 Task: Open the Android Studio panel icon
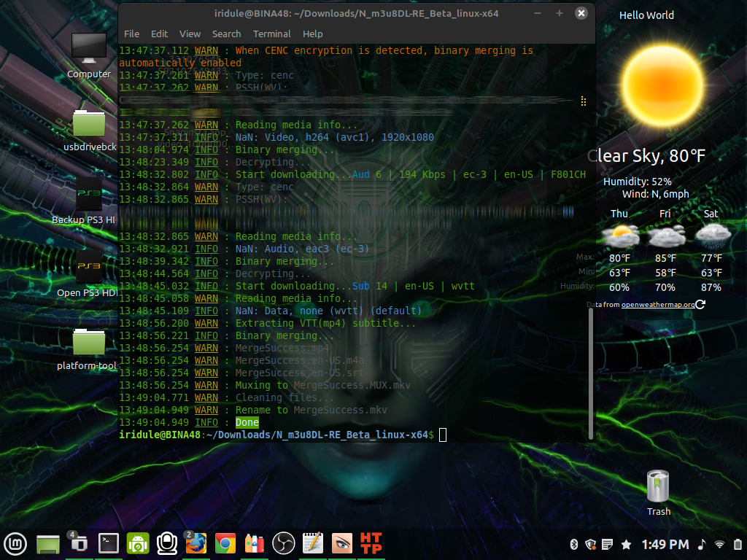tap(138, 543)
